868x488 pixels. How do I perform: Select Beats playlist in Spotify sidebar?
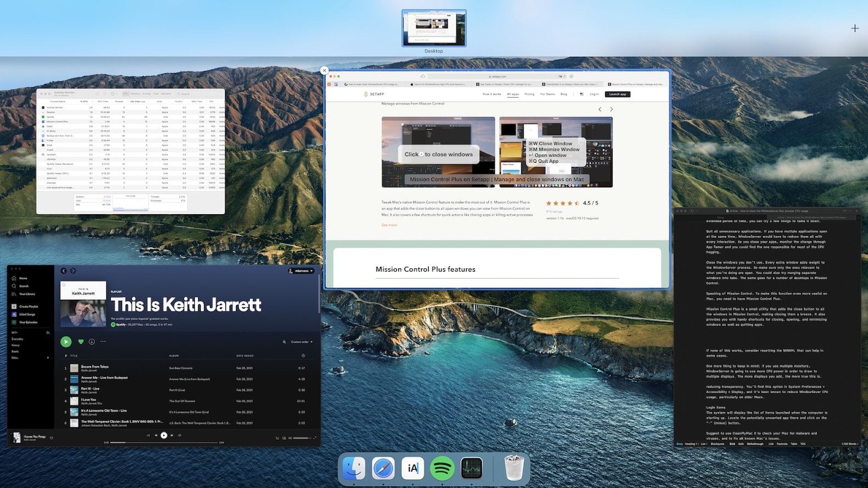[x=15, y=351]
